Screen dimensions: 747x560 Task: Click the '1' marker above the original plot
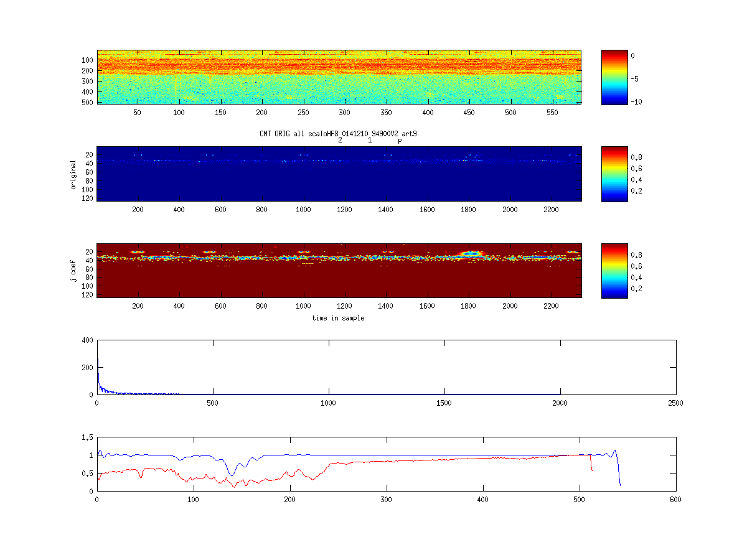coord(370,140)
